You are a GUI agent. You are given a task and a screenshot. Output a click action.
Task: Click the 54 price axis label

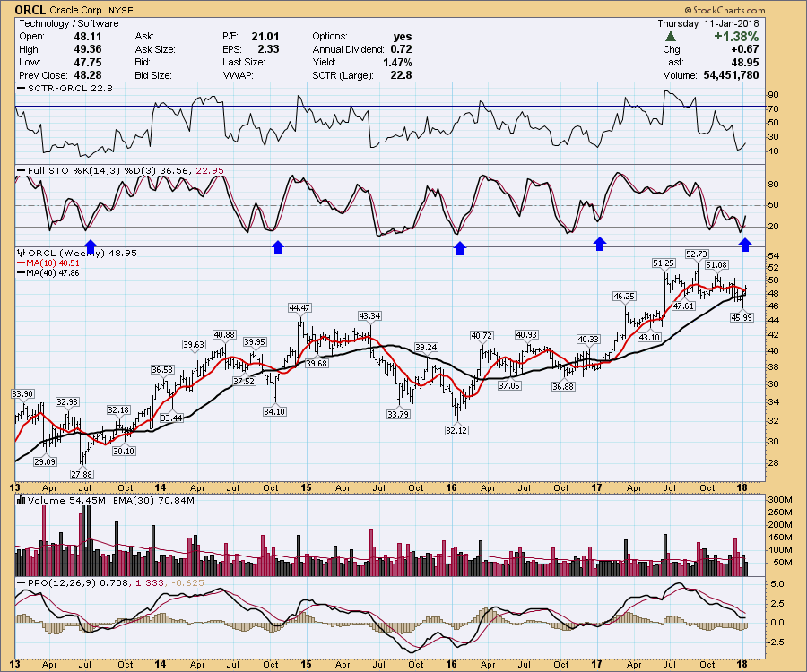pos(774,256)
